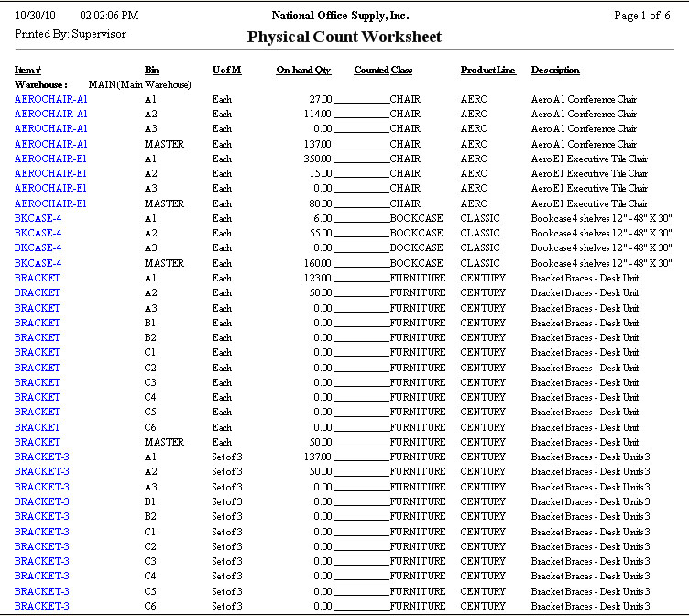Open the BRACKET item link for bin C6

pos(38,427)
